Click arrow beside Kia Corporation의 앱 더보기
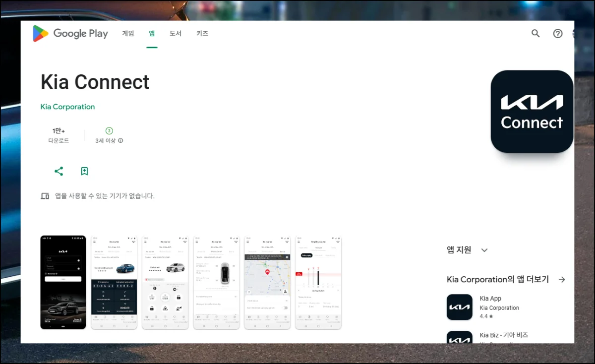 tap(562, 280)
